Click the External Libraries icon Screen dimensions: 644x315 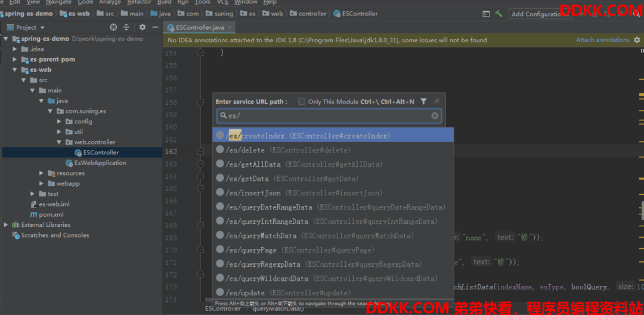(16, 224)
